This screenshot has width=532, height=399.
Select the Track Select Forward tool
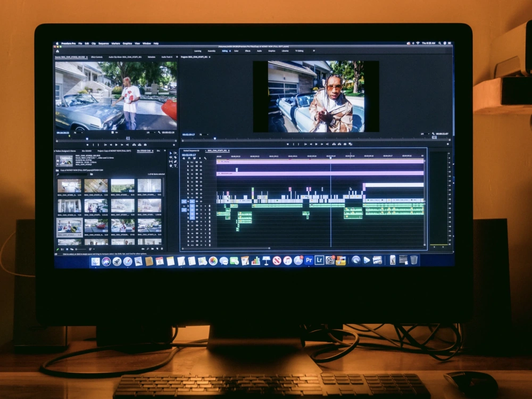[x=176, y=153]
